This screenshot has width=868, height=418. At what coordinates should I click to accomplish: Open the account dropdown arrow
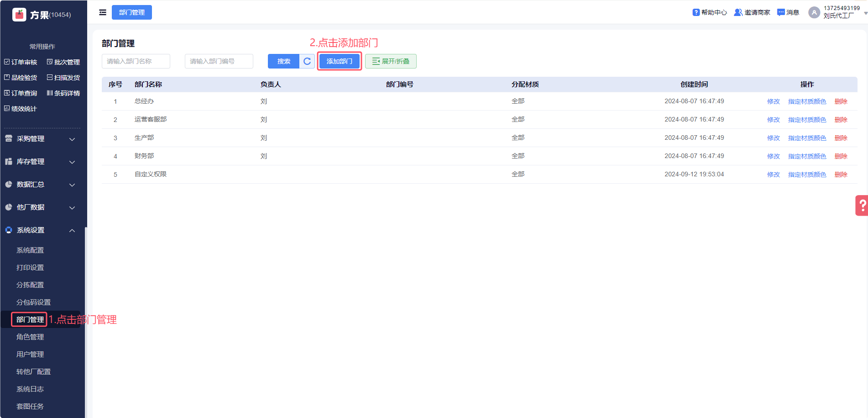[865, 13]
